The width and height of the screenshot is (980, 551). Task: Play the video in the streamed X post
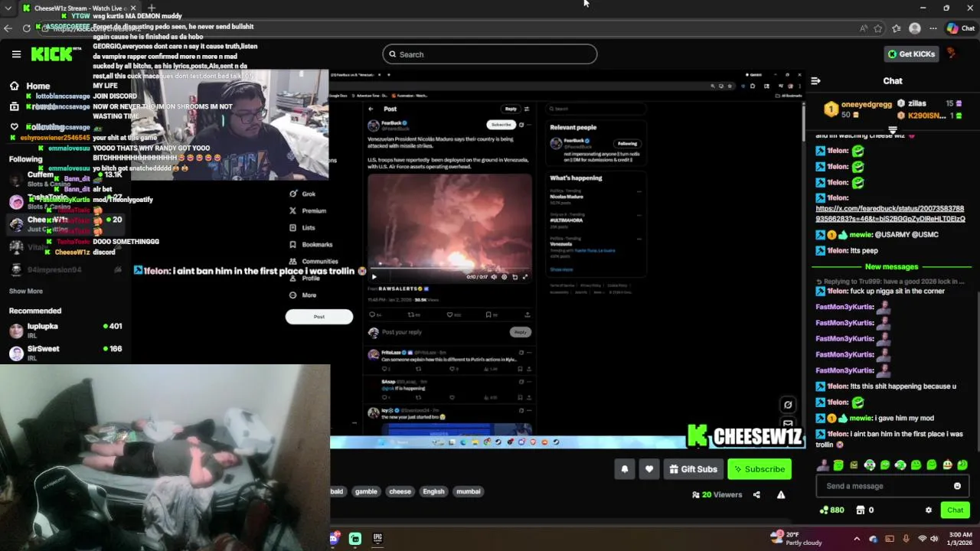click(x=374, y=277)
